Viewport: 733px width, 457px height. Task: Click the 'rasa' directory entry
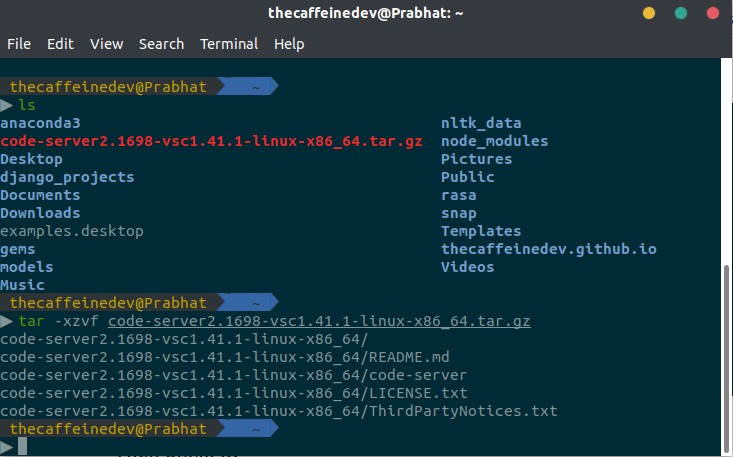[x=459, y=195]
